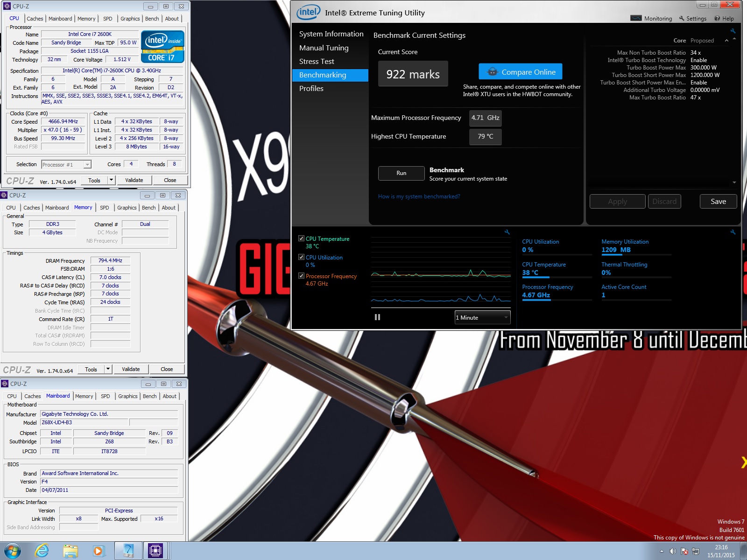Viewport: 747px width, 560px height.
Task: Toggle Processor Frequency graph checkbox
Action: (x=301, y=276)
